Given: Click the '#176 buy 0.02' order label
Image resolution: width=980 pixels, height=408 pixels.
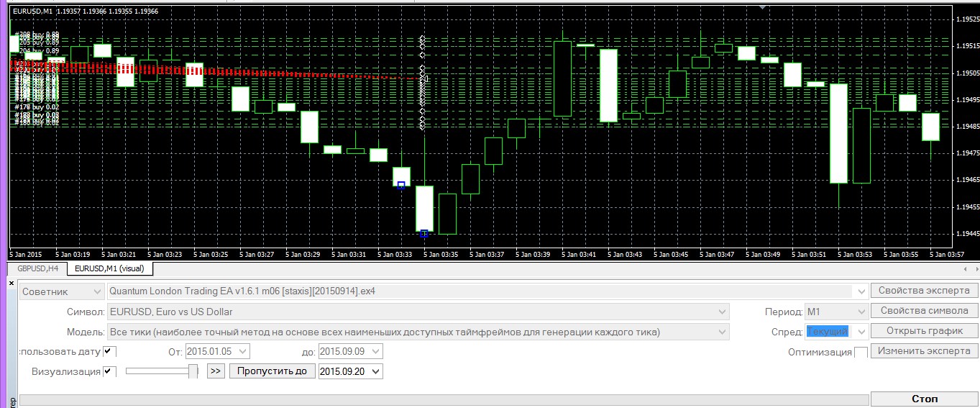Looking at the screenshot, I should click(37, 106).
